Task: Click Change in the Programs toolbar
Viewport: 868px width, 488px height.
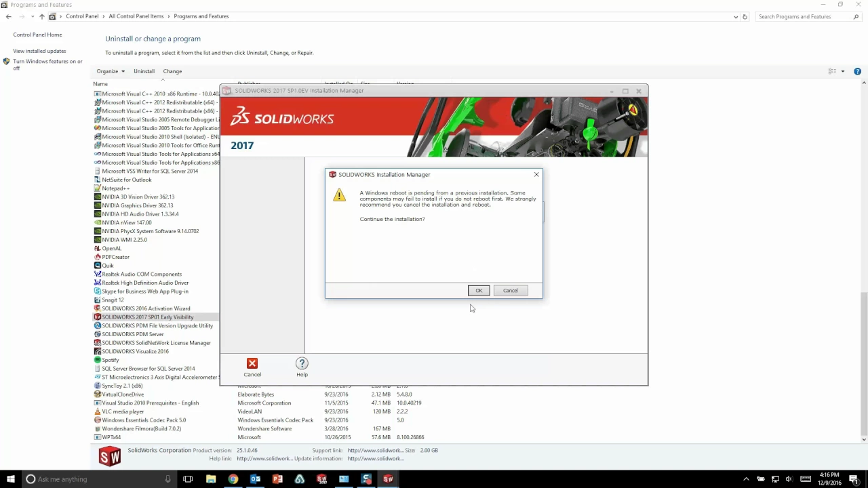Action: click(172, 71)
